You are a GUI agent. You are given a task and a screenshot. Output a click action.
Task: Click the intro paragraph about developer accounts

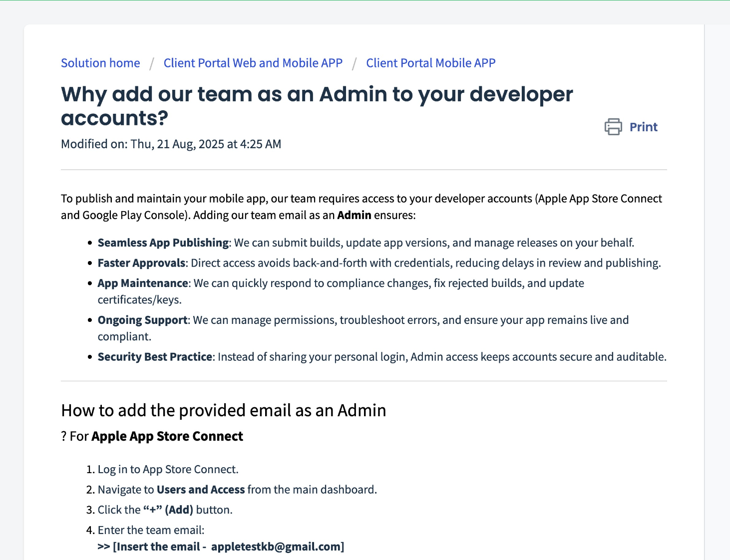point(362,207)
